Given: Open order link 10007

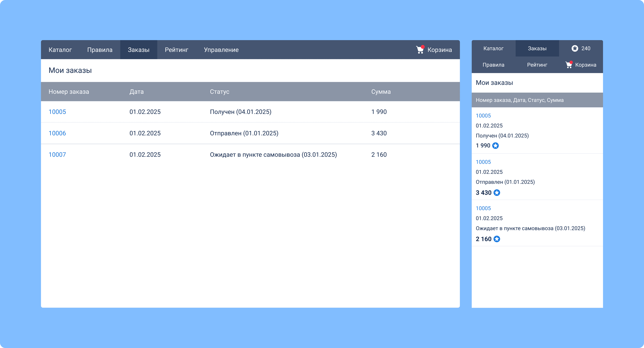Looking at the screenshot, I should (57, 155).
